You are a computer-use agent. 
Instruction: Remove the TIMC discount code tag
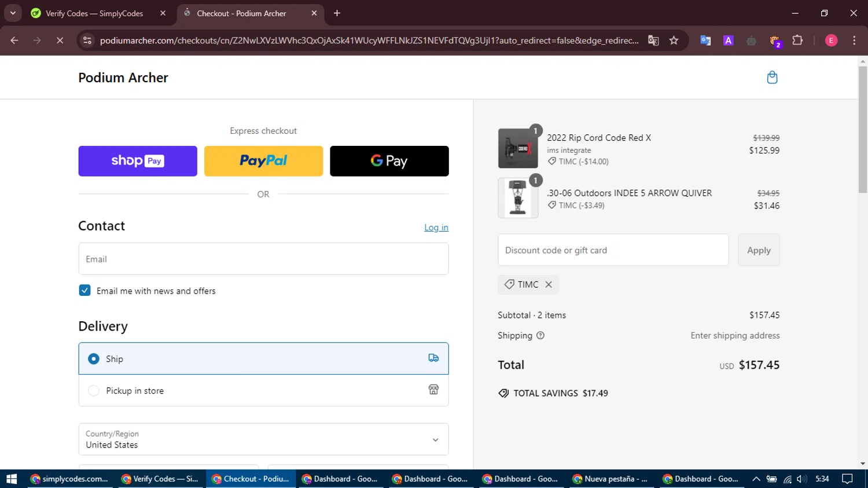pos(549,284)
